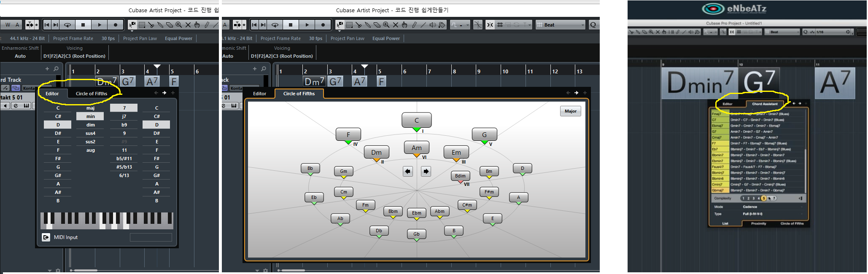
Task: Select the Split scissors tool in left window
Action: pyautogui.click(x=151, y=25)
